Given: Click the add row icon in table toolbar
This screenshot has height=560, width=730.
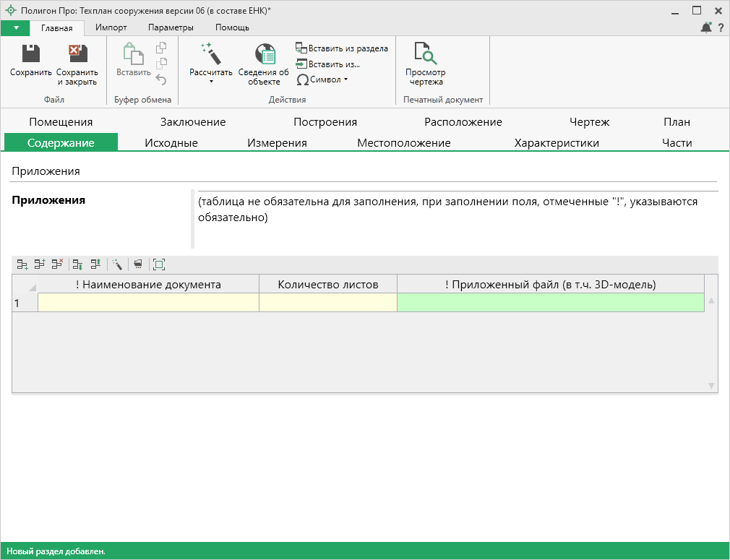Looking at the screenshot, I should [22, 264].
